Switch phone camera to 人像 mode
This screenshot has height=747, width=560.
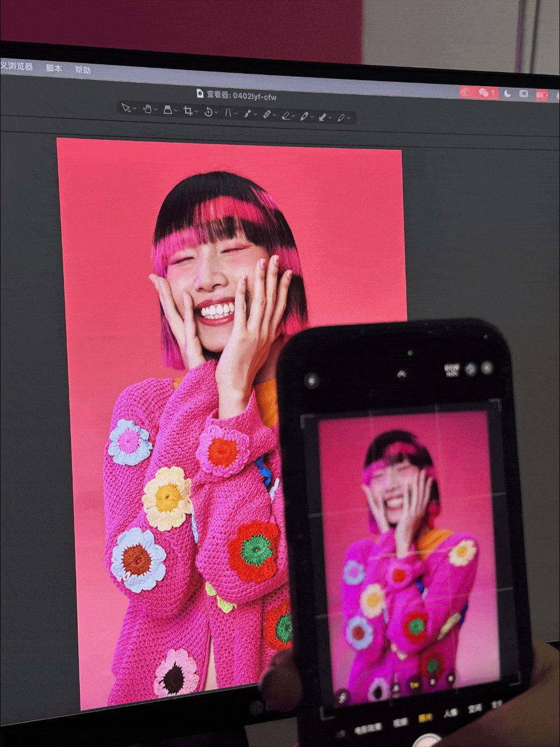coord(451,713)
